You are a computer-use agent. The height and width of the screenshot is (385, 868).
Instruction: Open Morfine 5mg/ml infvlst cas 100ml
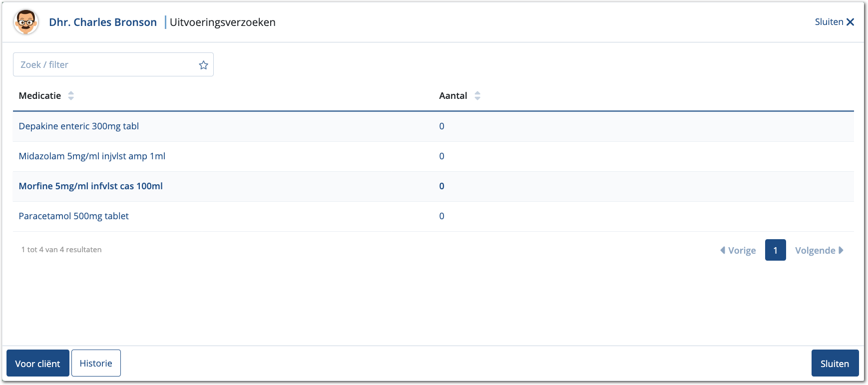pyautogui.click(x=91, y=186)
